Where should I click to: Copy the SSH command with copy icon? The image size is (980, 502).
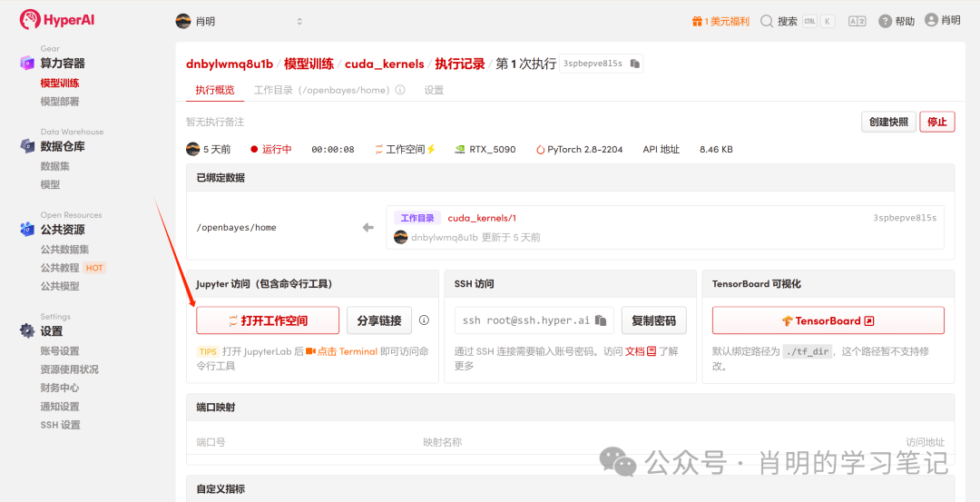tap(601, 320)
